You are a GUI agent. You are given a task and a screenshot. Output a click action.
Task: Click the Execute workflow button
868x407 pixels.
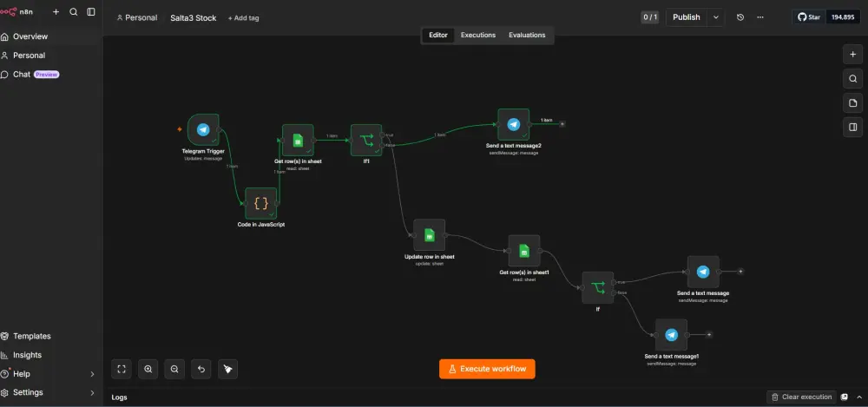487,369
